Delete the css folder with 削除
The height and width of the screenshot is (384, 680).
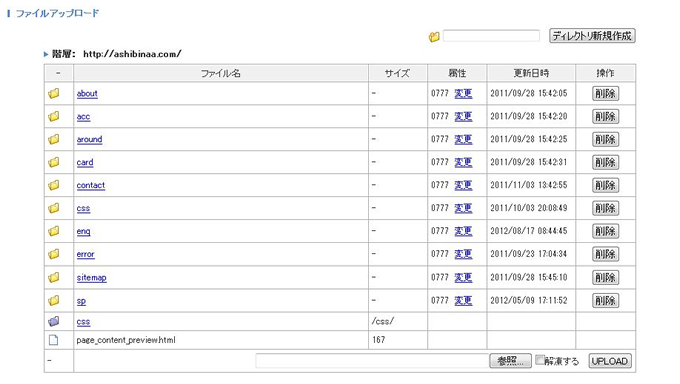605,208
